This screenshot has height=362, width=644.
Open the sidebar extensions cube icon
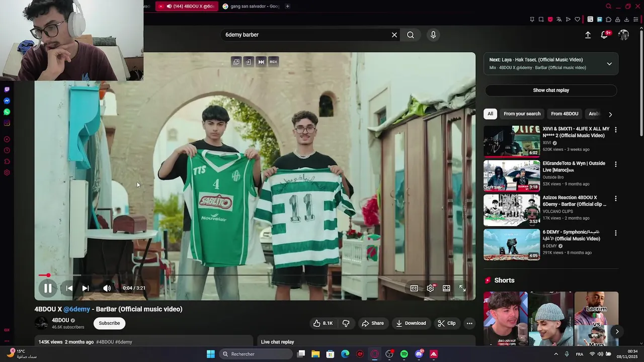point(7,161)
